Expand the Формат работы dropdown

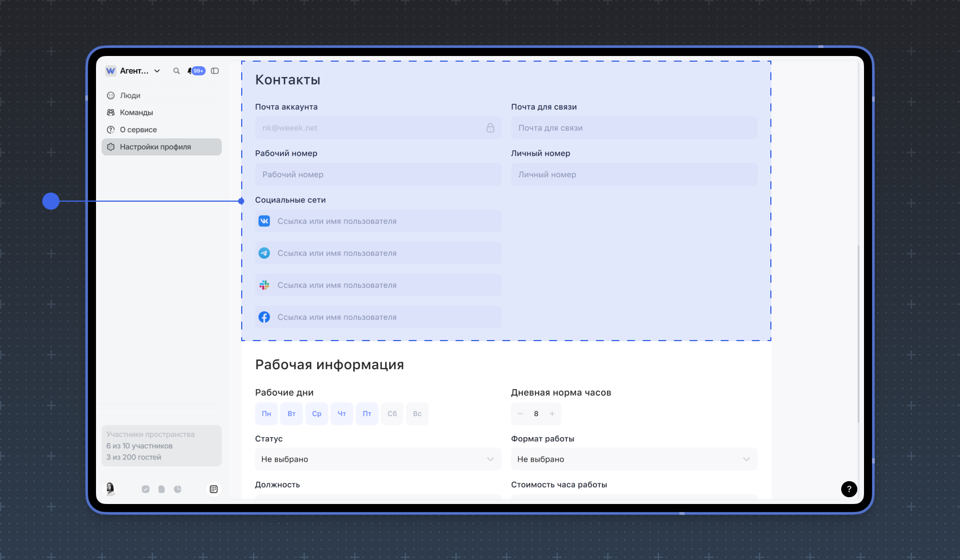pos(634,459)
